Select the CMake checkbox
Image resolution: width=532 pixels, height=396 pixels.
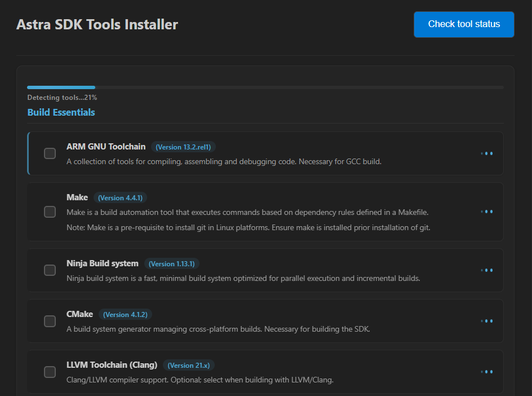tap(50, 321)
